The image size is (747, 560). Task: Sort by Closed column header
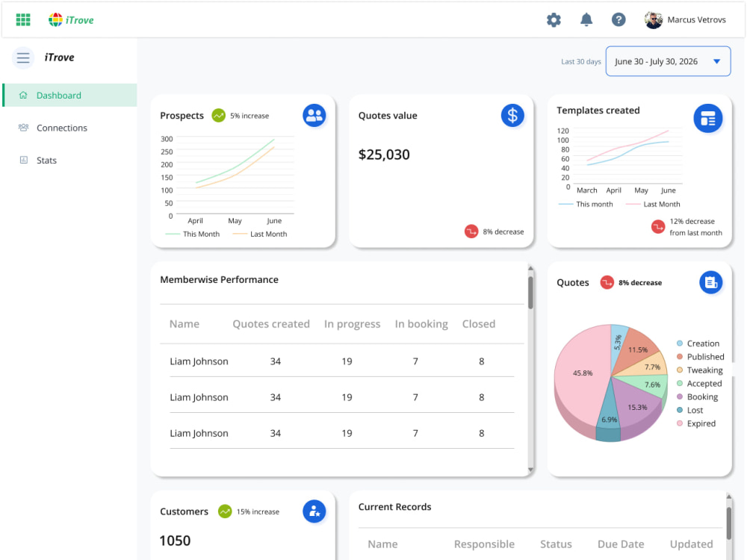(478, 324)
